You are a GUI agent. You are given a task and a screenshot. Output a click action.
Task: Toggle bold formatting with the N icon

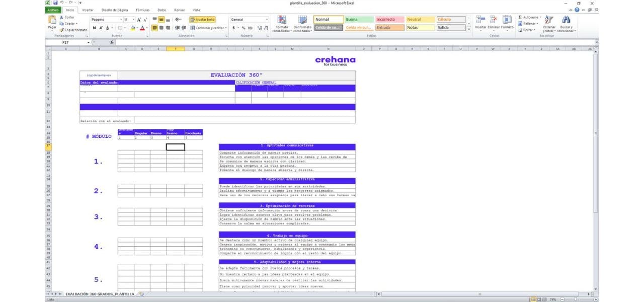(95, 28)
